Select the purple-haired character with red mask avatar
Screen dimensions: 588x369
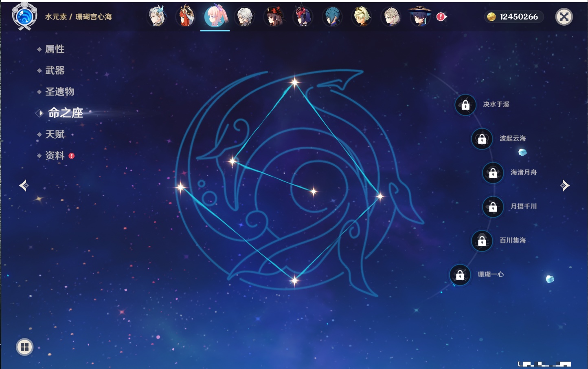[303, 16]
